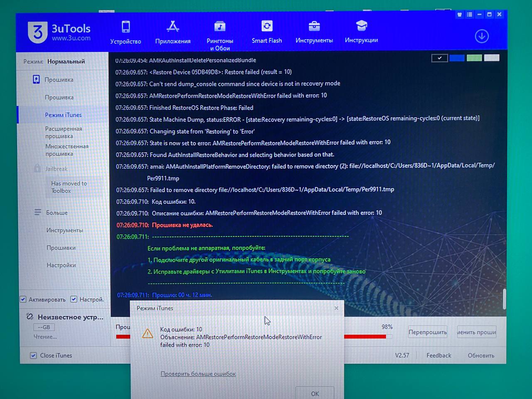Click the Changing state from 'Restoring' log line
The image size is (532, 399).
click(185, 131)
